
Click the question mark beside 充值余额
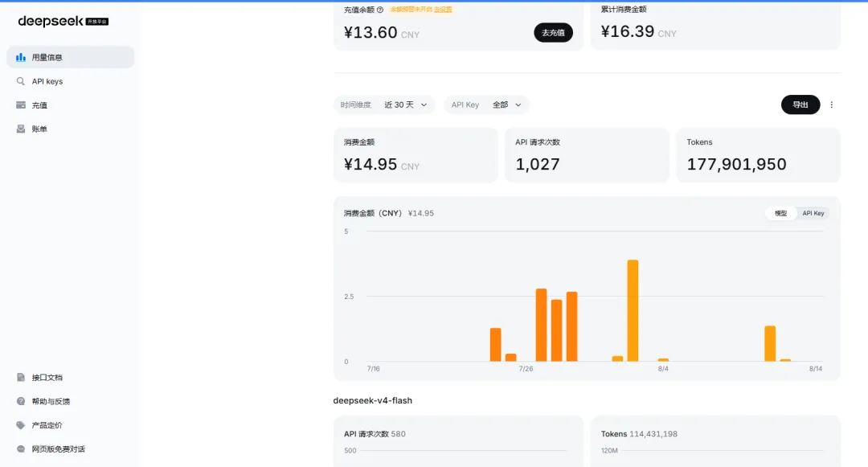pyautogui.click(x=379, y=10)
